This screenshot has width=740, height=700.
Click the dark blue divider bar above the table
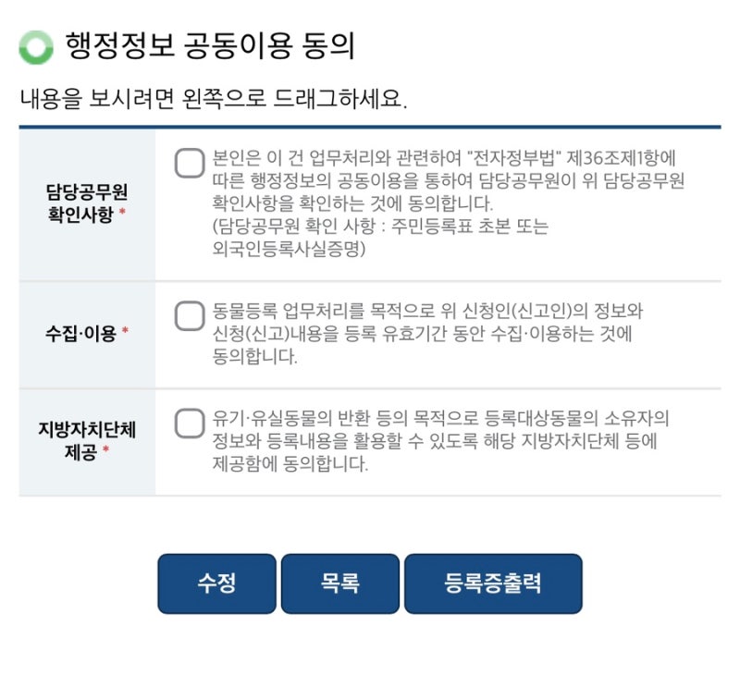(370, 121)
